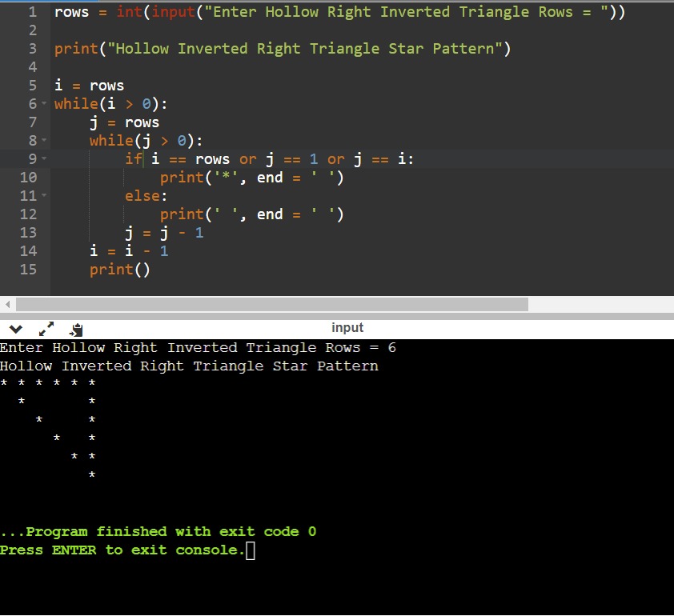
Task: Click the horizontal scrollbar's left arrow
Action: pos(7,305)
